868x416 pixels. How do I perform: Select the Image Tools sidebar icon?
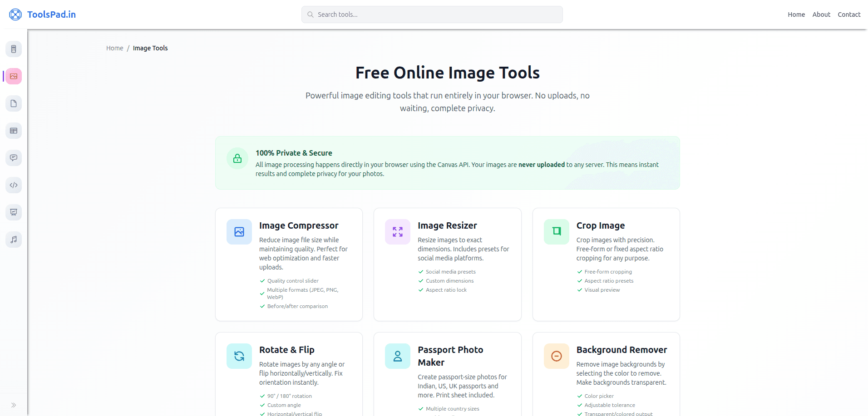click(14, 76)
